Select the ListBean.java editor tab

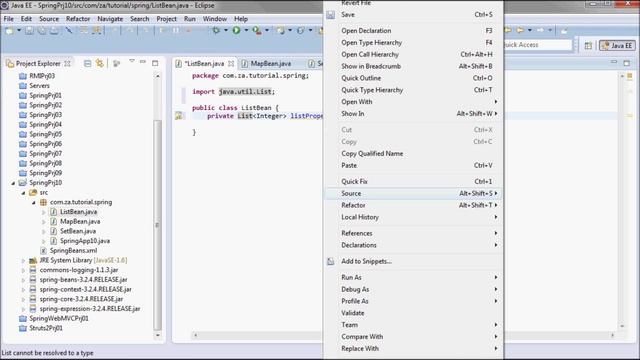point(204,64)
